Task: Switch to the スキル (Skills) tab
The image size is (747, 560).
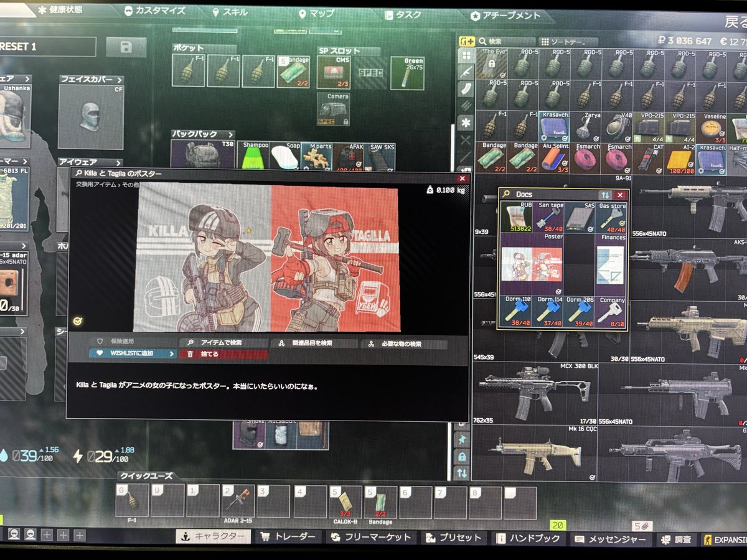Action: pos(229,13)
